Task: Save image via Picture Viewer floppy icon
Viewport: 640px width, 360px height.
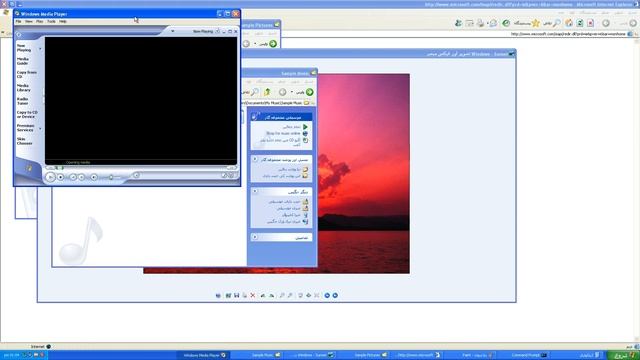Action: tap(236, 295)
